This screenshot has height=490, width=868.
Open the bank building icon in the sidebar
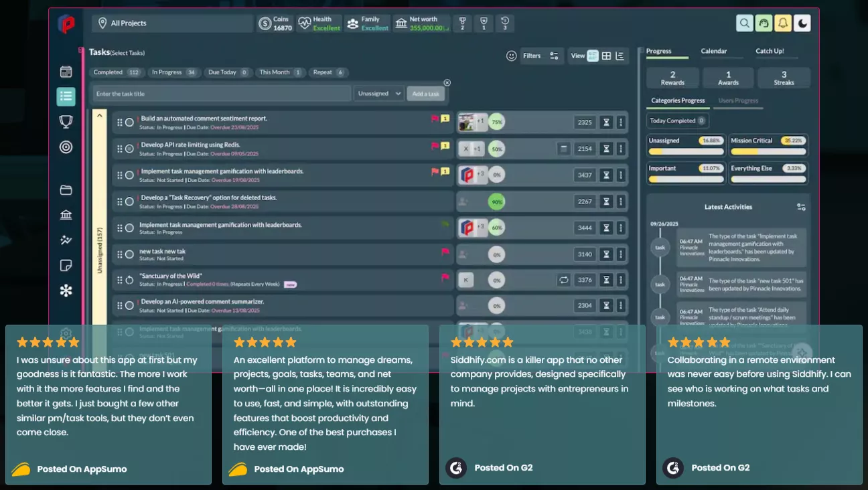click(66, 215)
